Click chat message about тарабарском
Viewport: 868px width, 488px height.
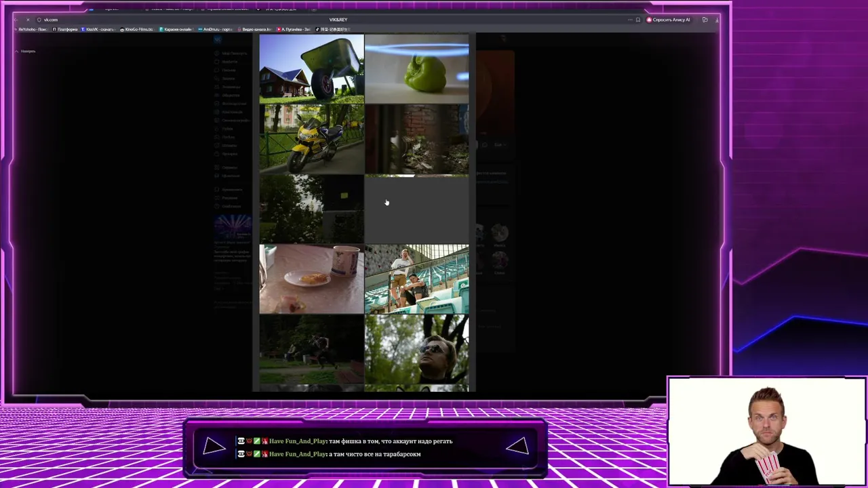pos(329,454)
